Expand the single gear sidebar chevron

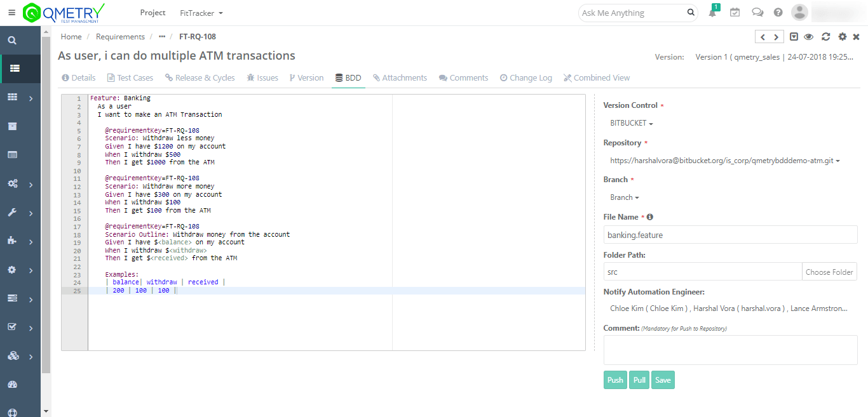pyautogui.click(x=31, y=271)
